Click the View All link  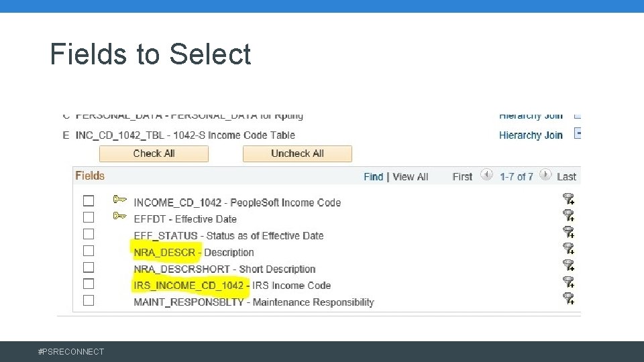coord(410,177)
